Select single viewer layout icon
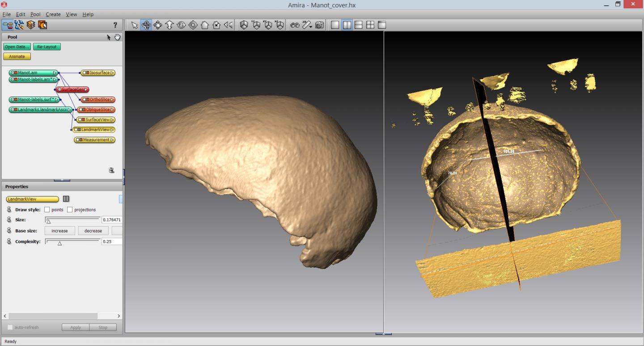The image size is (644, 346). 335,25
